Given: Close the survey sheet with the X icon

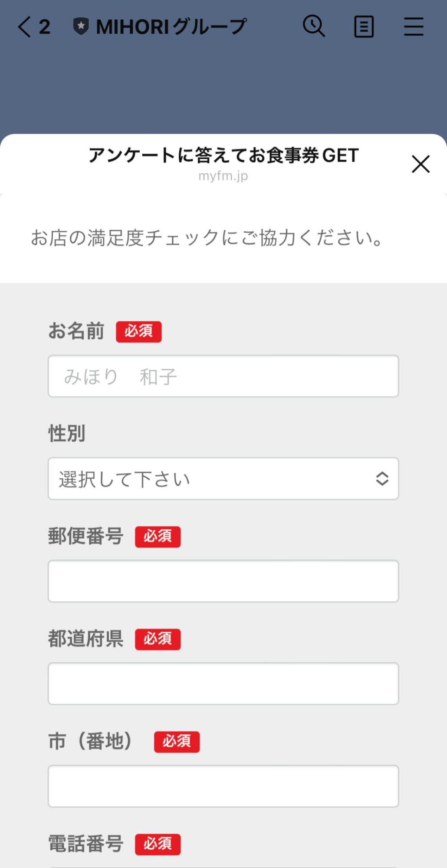Looking at the screenshot, I should click(420, 165).
